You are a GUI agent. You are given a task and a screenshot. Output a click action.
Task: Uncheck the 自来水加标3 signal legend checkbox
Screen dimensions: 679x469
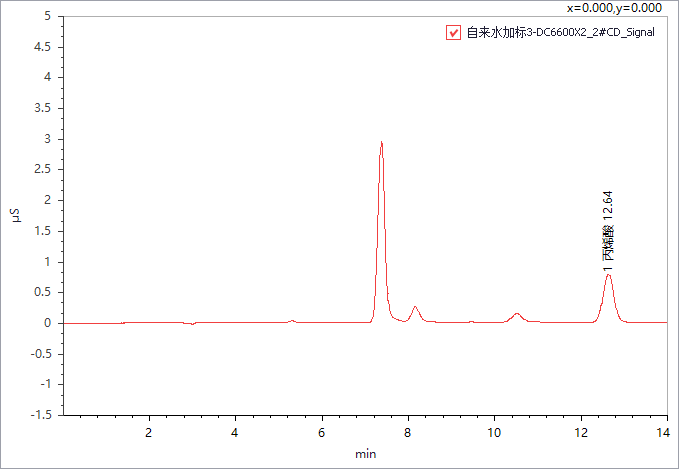[453, 32]
